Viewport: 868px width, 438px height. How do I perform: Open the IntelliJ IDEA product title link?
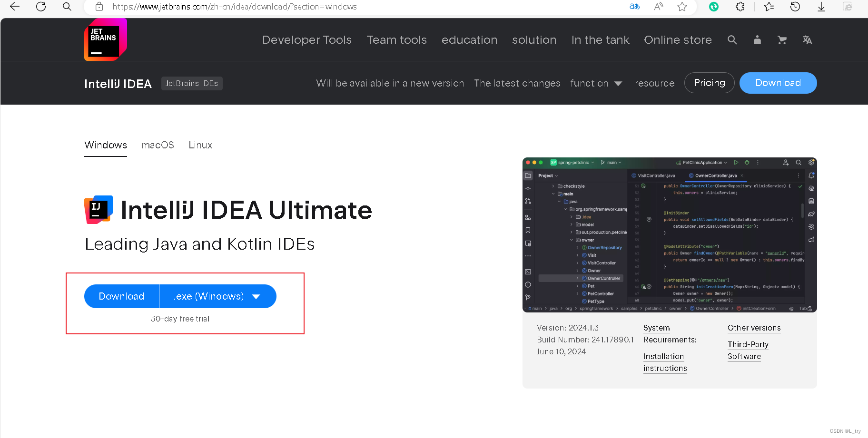tap(118, 84)
